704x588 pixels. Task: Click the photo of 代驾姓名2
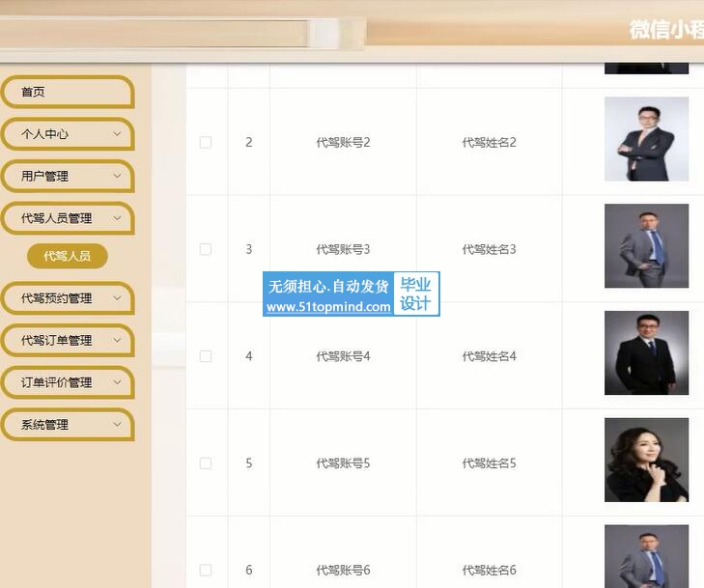646,139
